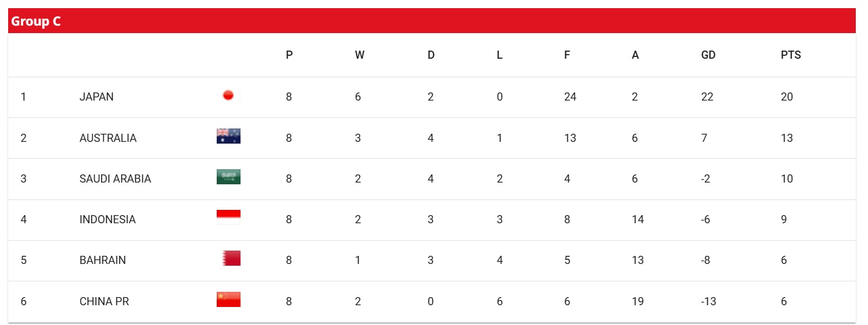Click the GD column header
Screen dimensions: 868x325
coord(708,55)
